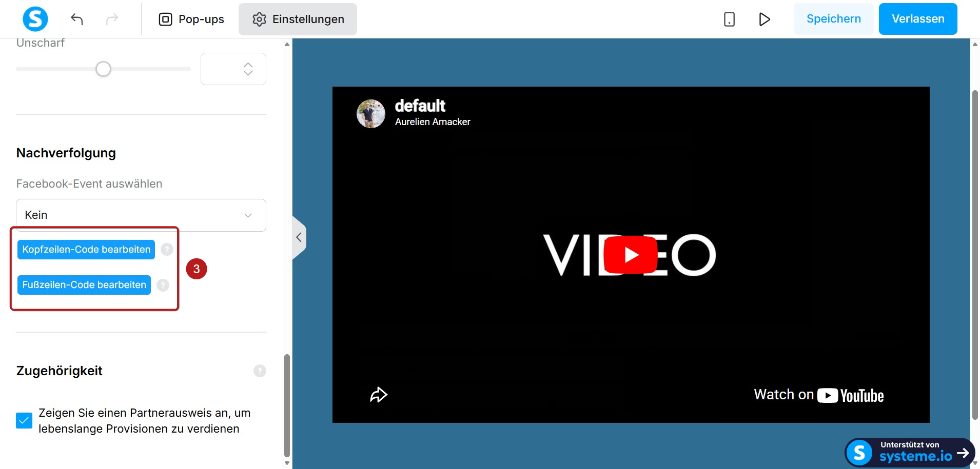Click the Unterstützt von systeme.io badge
This screenshot has width=980, height=469.
click(910, 453)
